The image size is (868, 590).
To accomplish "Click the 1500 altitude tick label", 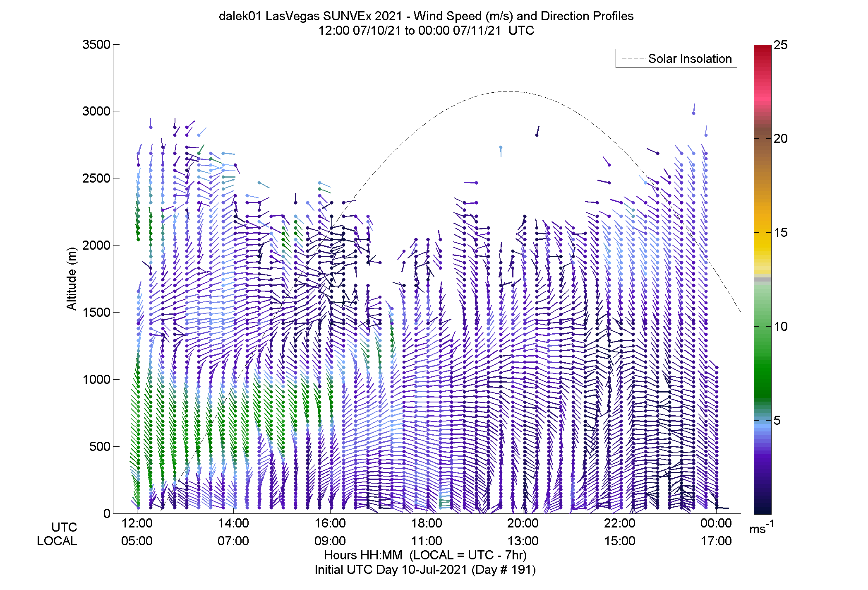I will [96, 313].
